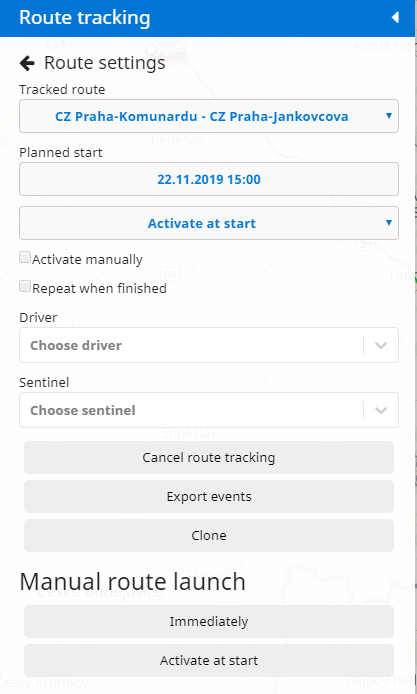417x694 pixels.
Task: Go back using the Route settings arrow
Action: (x=27, y=63)
